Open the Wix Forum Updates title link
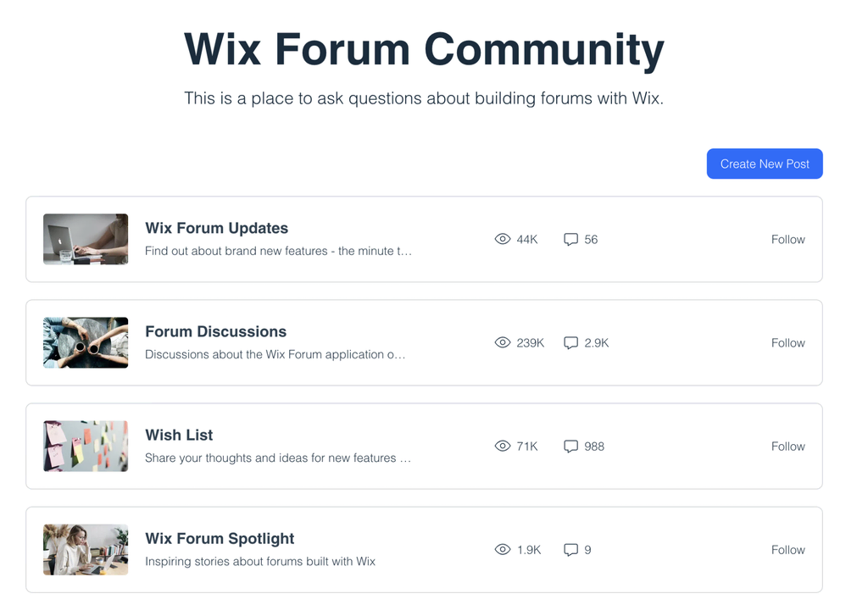 coord(216,228)
